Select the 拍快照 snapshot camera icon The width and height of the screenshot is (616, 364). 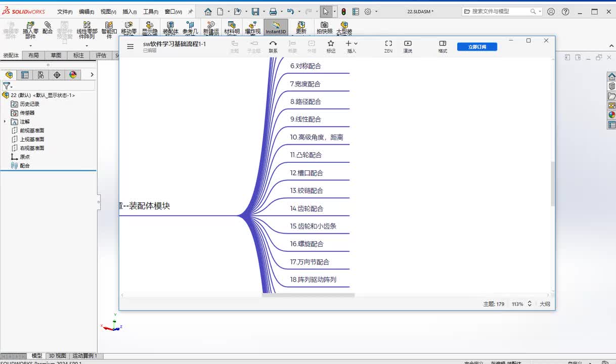coord(324,27)
